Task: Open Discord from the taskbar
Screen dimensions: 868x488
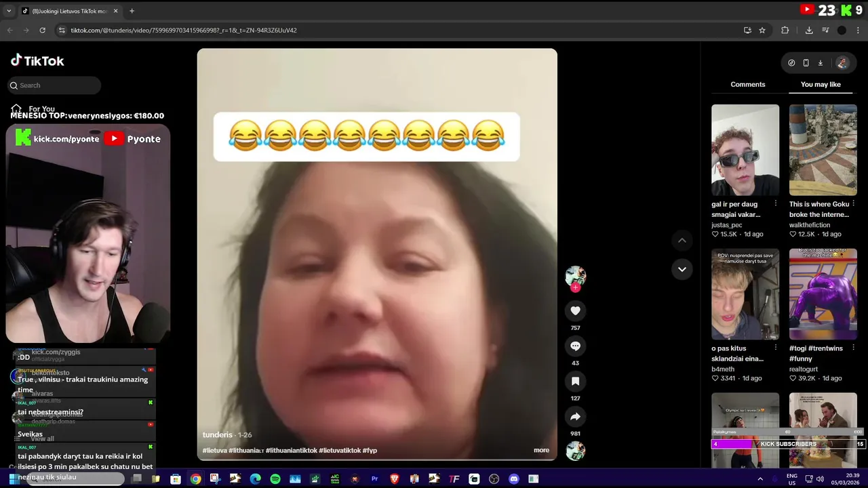Action: (513, 479)
